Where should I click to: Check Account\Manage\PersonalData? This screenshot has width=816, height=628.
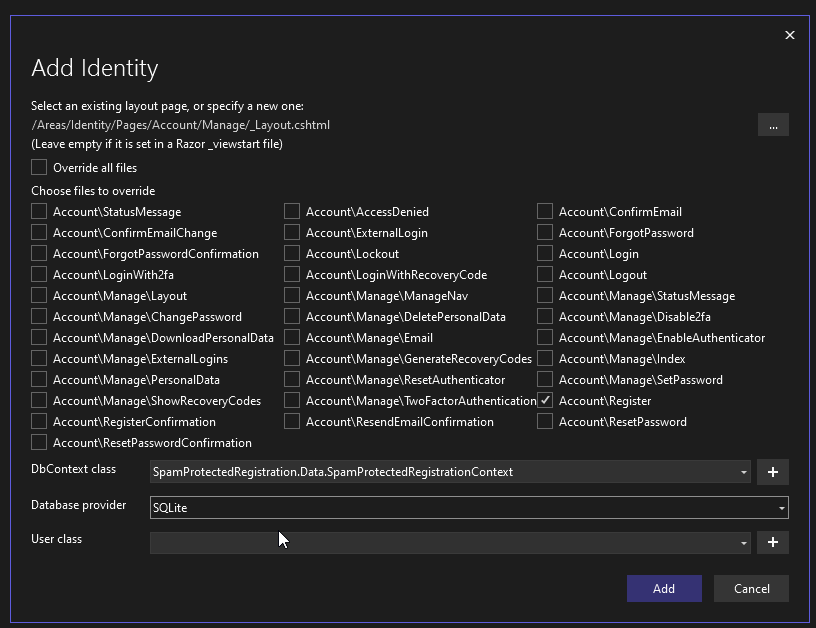[39, 379]
